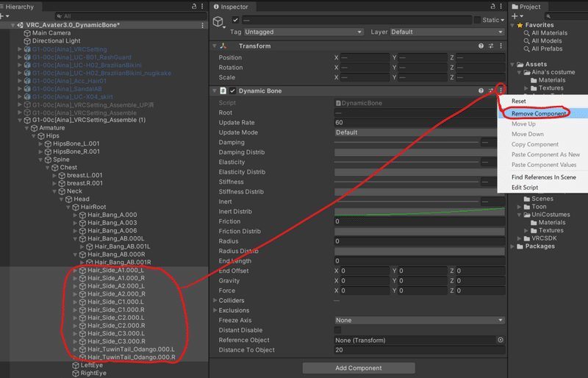The width and height of the screenshot is (588, 378).
Task: Click the Directional Light cube icon
Action: [x=27, y=41]
